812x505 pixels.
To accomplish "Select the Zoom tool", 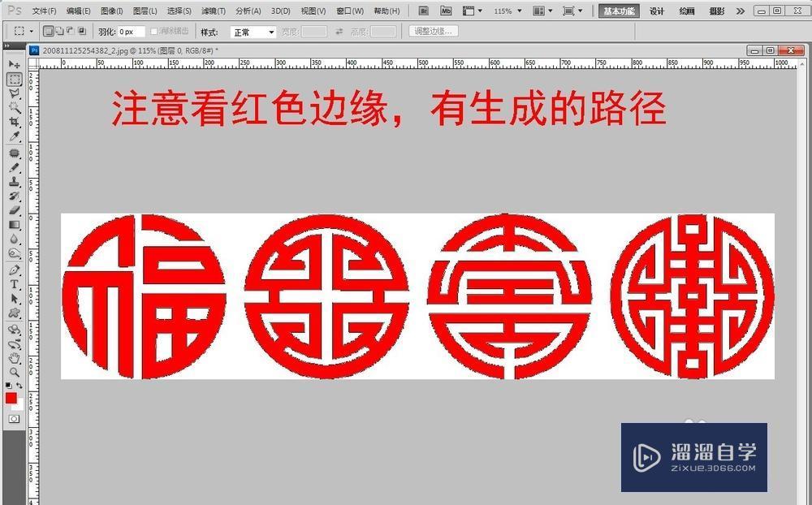I will (x=14, y=372).
